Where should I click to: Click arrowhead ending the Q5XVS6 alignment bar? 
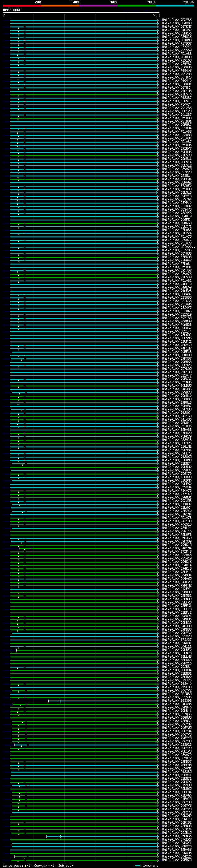(x=158, y=20)
